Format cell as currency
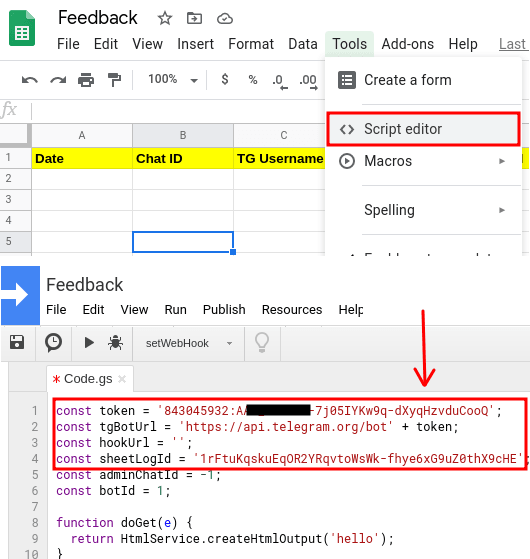530x559 pixels. click(225, 79)
